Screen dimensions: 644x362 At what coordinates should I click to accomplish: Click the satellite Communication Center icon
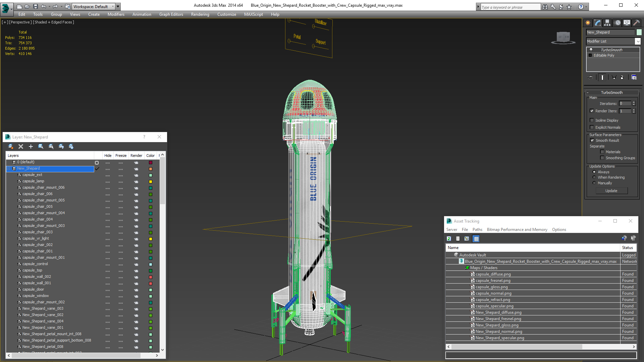tap(561, 7)
